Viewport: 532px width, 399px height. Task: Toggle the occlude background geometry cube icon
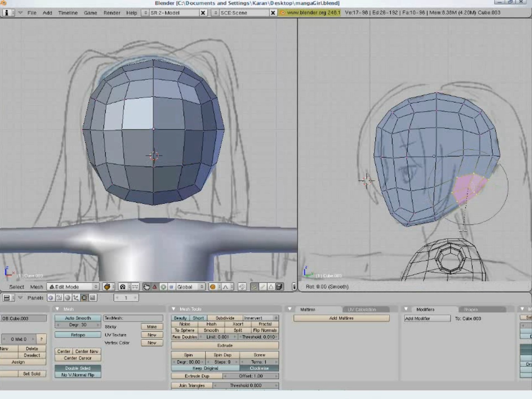coord(280,287)
